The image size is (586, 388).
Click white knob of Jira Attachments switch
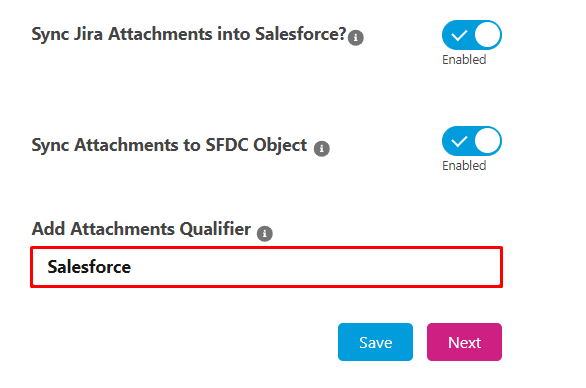[x=487, y=35]
